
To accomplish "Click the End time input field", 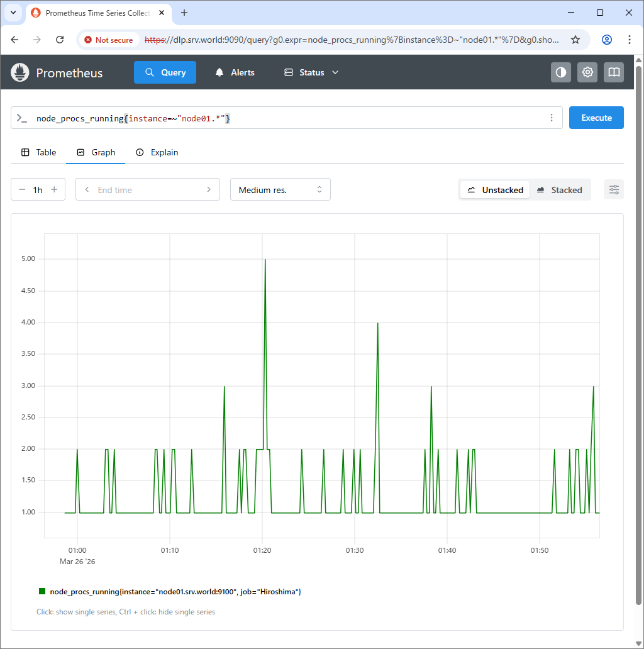I will [x=148, y=189].
